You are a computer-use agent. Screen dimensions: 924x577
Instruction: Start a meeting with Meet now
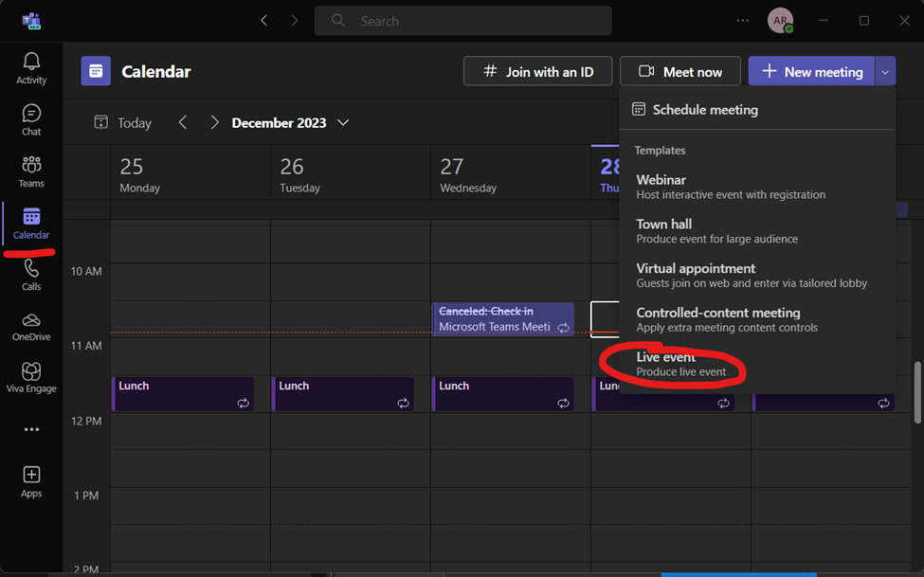[x=679, y=71]
